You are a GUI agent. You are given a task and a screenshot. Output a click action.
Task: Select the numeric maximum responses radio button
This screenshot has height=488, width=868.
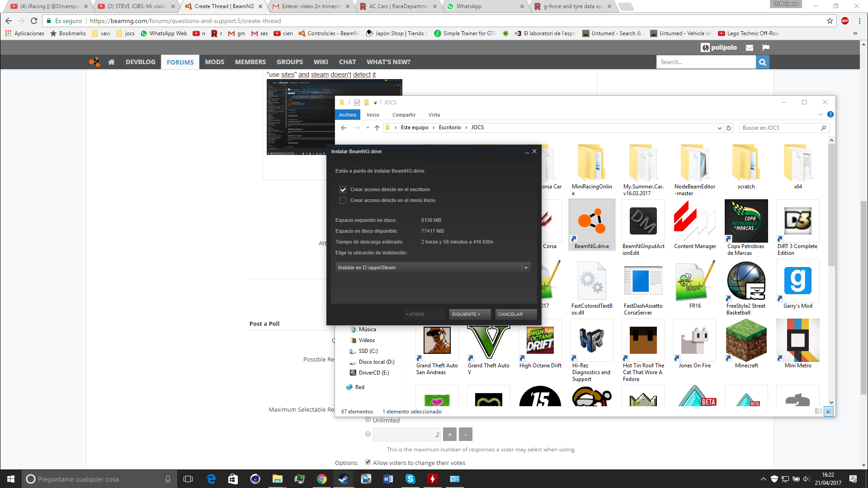coord(368,434)
